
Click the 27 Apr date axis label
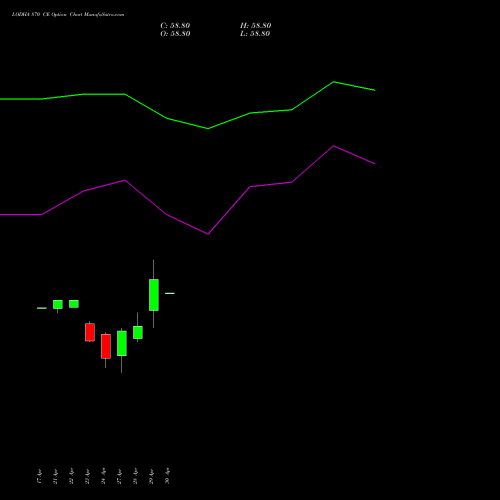(119, 476)
